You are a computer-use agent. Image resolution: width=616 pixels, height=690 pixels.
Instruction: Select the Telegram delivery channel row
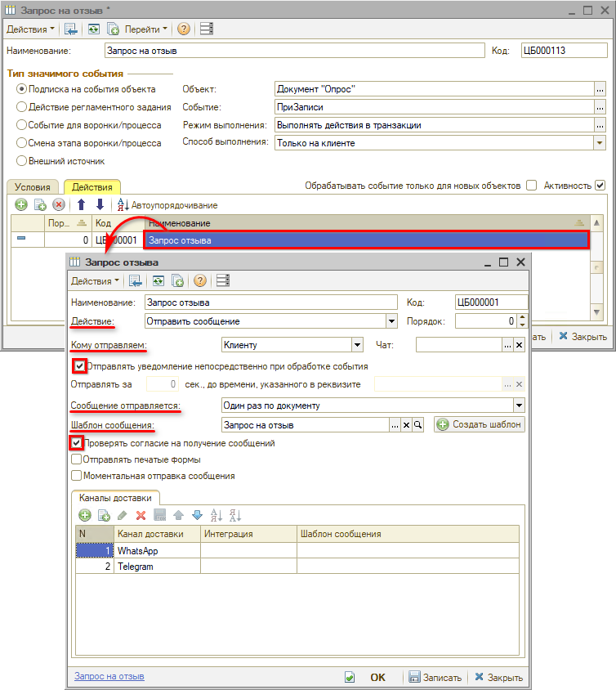(297, 567)
